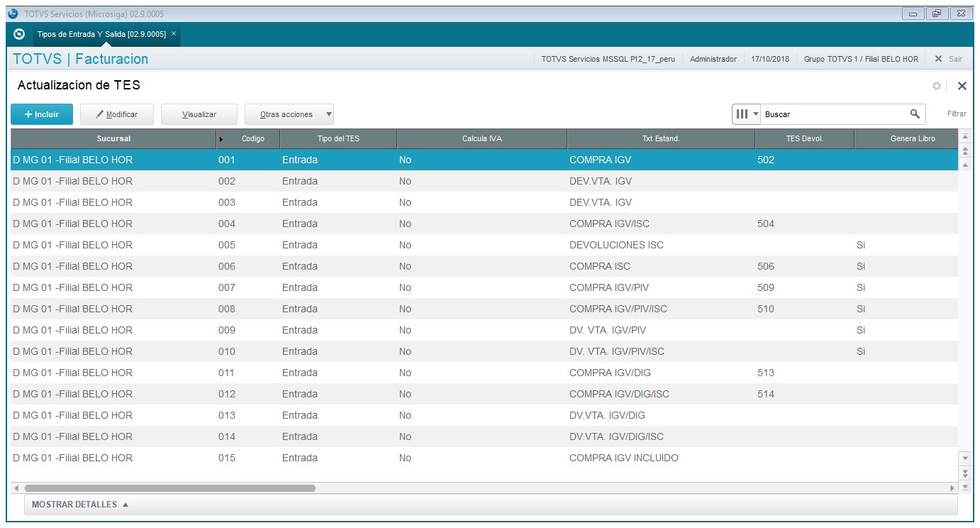Sort by the Codigo column header
This screenshot has width=980, height=528.
[252, 138]
